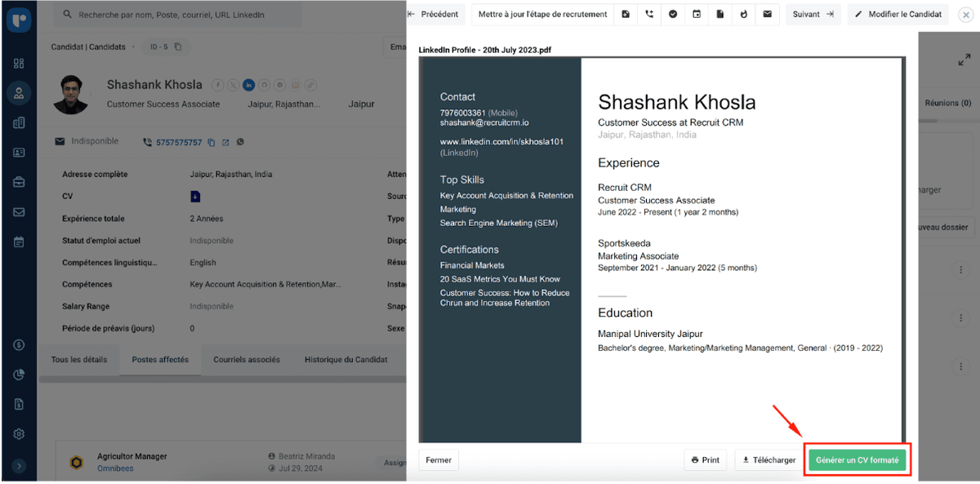Copy the candidate ID-5 to clipboard
980x484 pixels.
point(178,47)
